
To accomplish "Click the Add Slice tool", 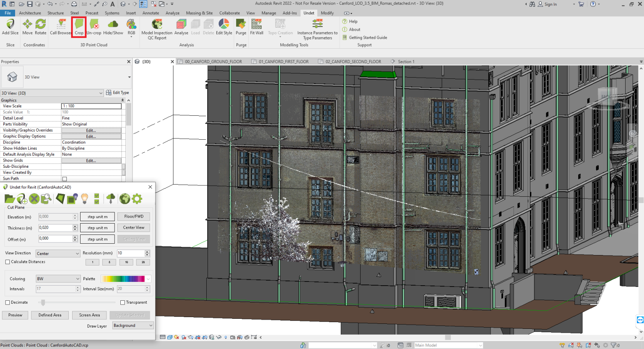I will [x=10, y=27].
